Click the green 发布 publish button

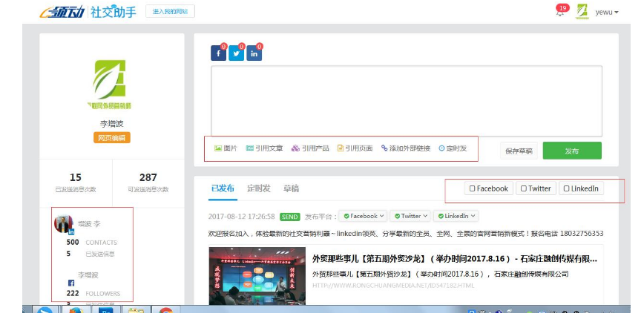tap(571, 151)
